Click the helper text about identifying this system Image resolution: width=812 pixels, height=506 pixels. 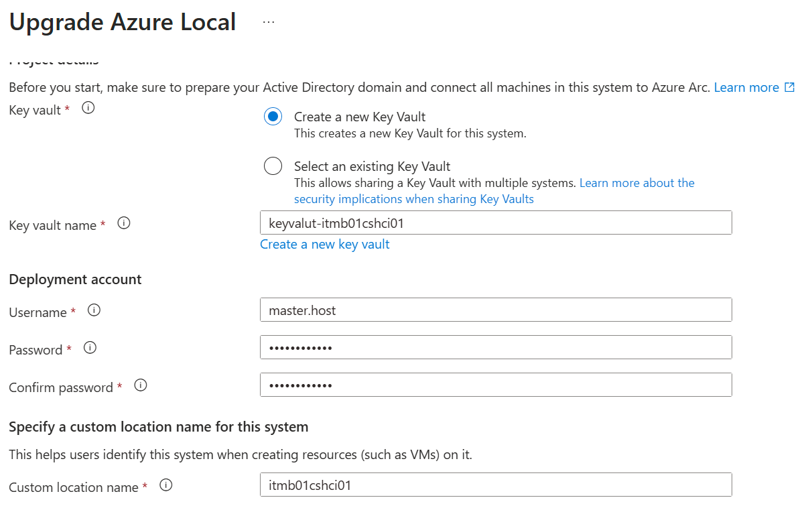click(241, 455)
